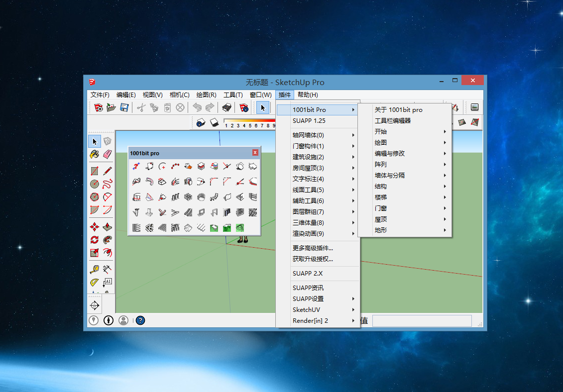Open the 相机(C) menu
Viewport: 563px width, 392px height.
[x=180, y=95]
